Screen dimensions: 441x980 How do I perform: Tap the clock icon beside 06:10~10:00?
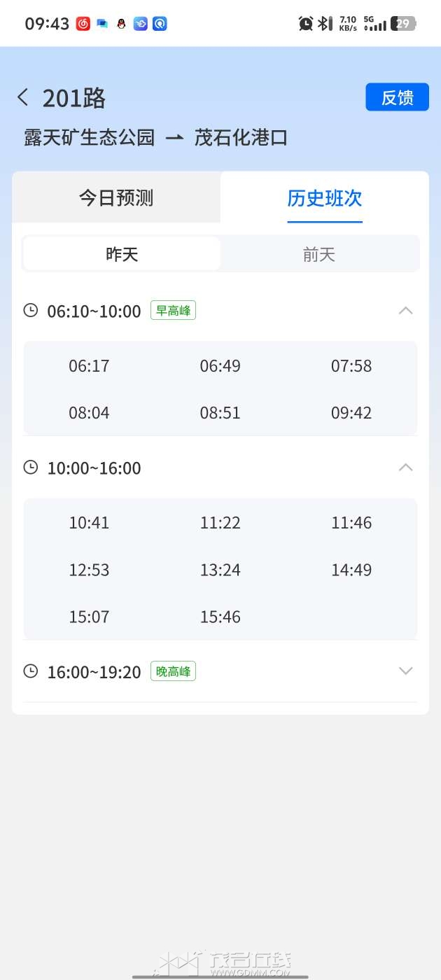[x=31, y=310]
